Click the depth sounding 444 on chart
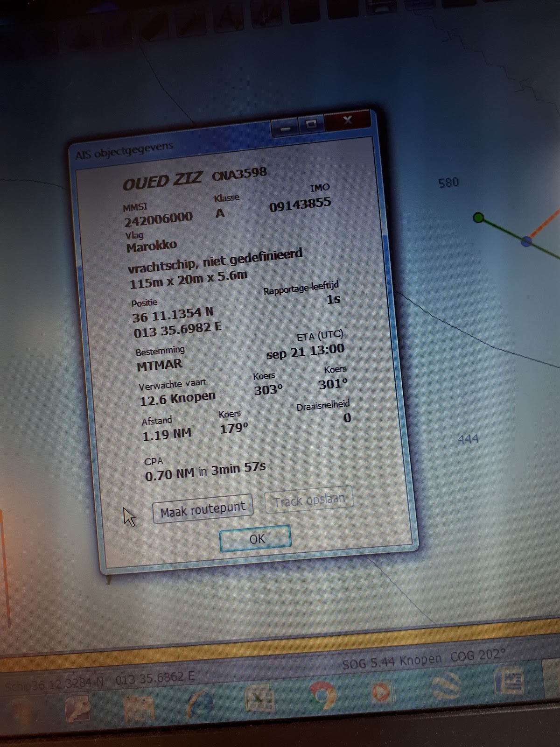 coord(468,439)
